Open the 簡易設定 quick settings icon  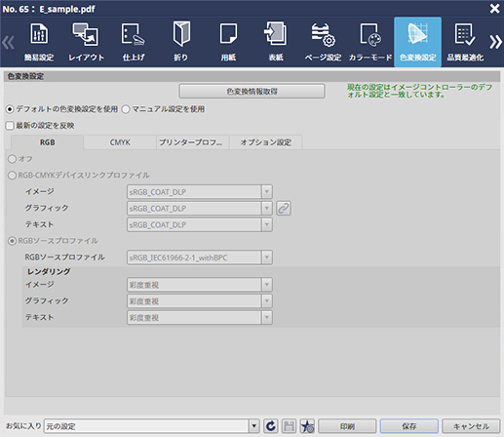coord(39,42)
